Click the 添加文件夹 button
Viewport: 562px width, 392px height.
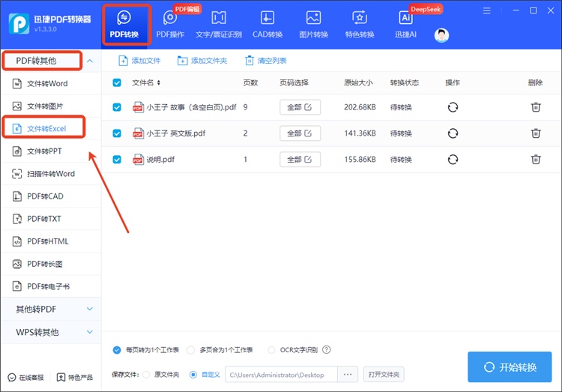(x=202, y=61)
